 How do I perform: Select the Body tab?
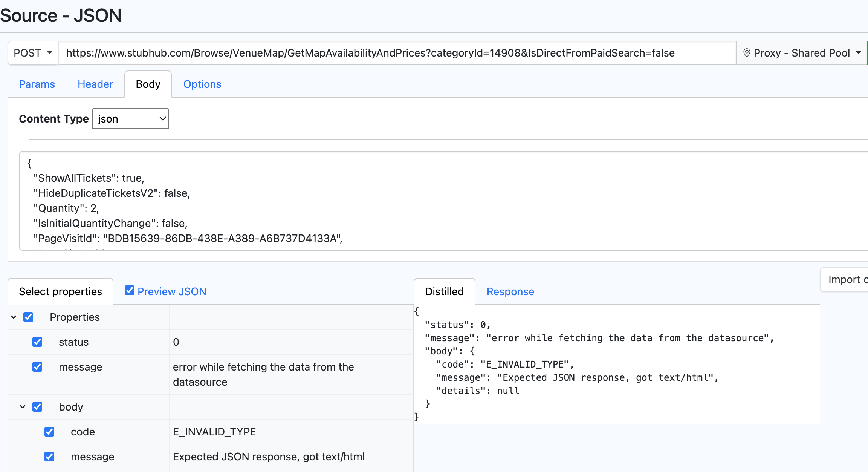[x=148, y=84]
